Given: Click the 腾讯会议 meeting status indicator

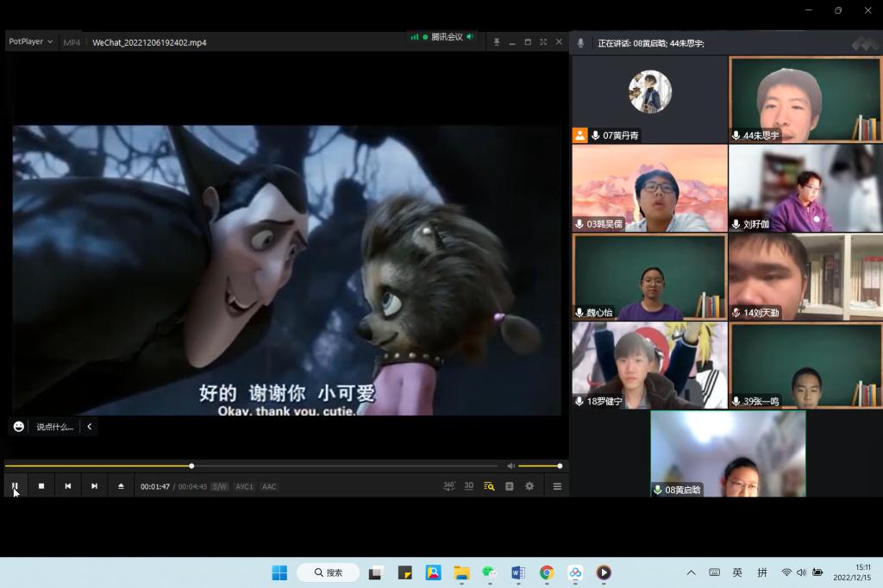Looking at the screenshot, I should point(442,37).
